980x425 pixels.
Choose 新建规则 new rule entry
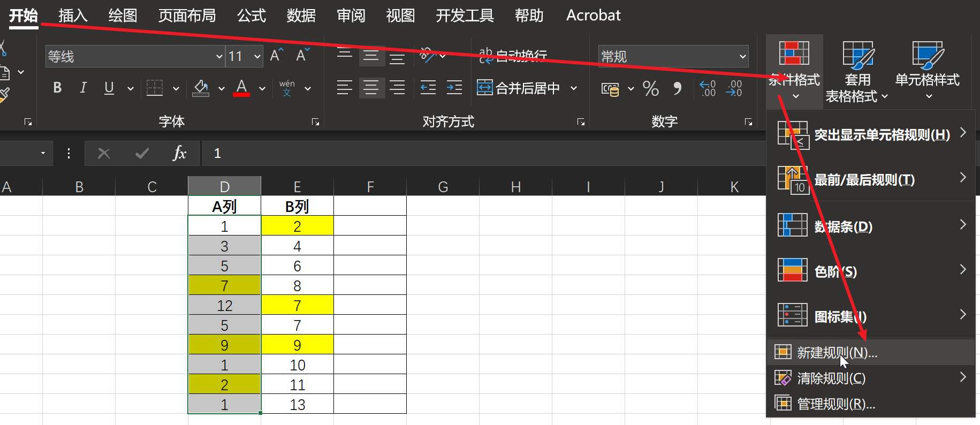(871, 352)
